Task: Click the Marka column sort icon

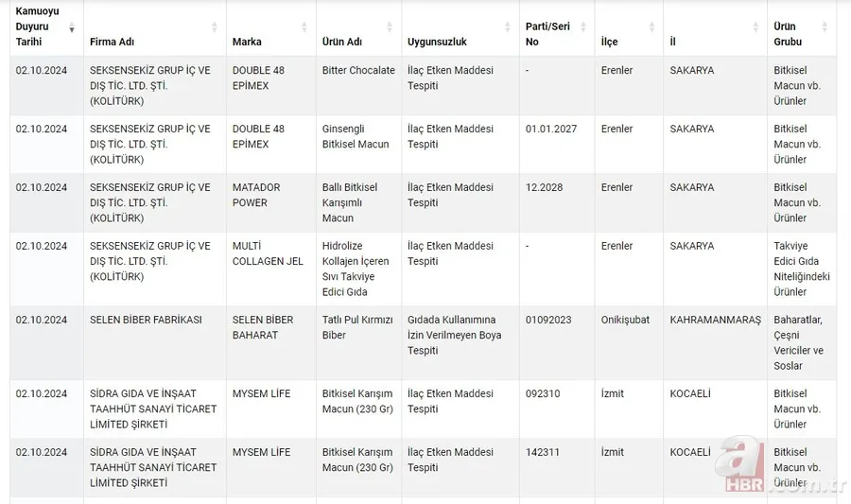Action: coord(304,27)
